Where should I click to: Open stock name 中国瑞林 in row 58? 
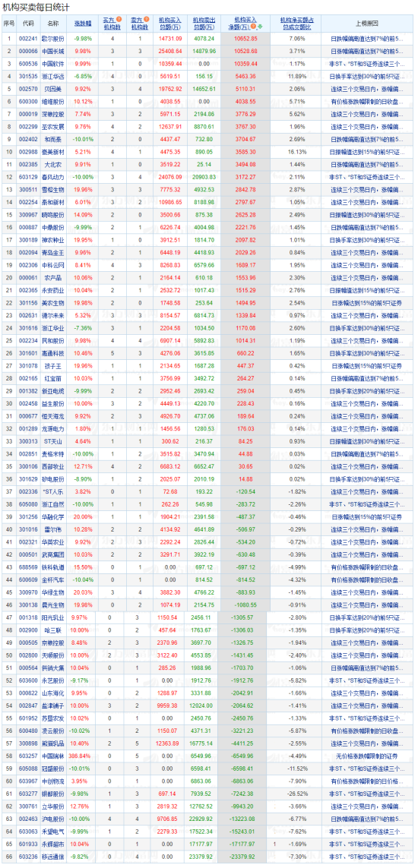pos(52,755)
